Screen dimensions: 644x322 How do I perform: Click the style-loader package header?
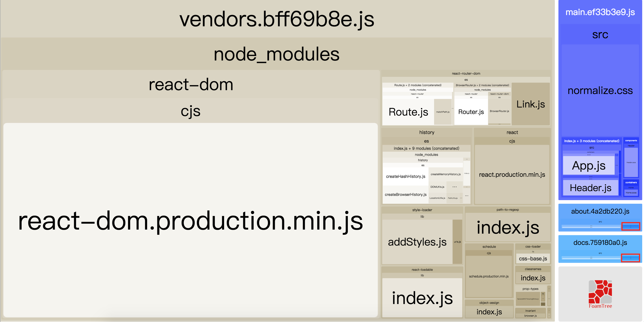422,210
